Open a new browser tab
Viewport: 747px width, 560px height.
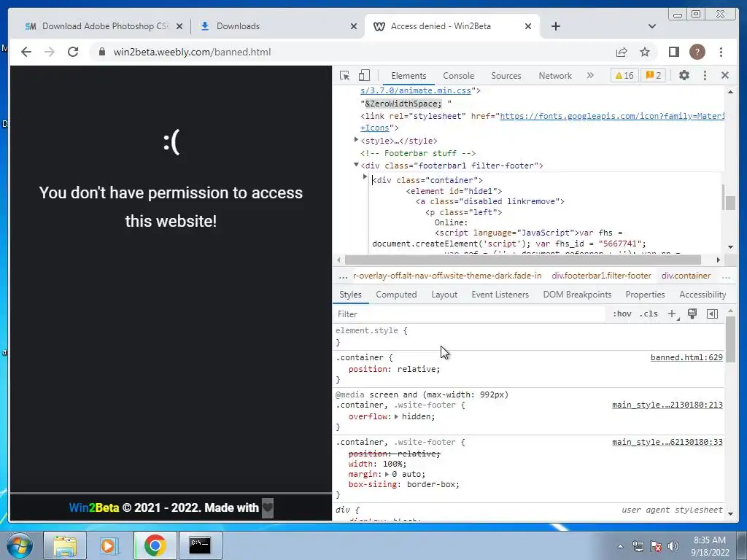pos(555,26)
